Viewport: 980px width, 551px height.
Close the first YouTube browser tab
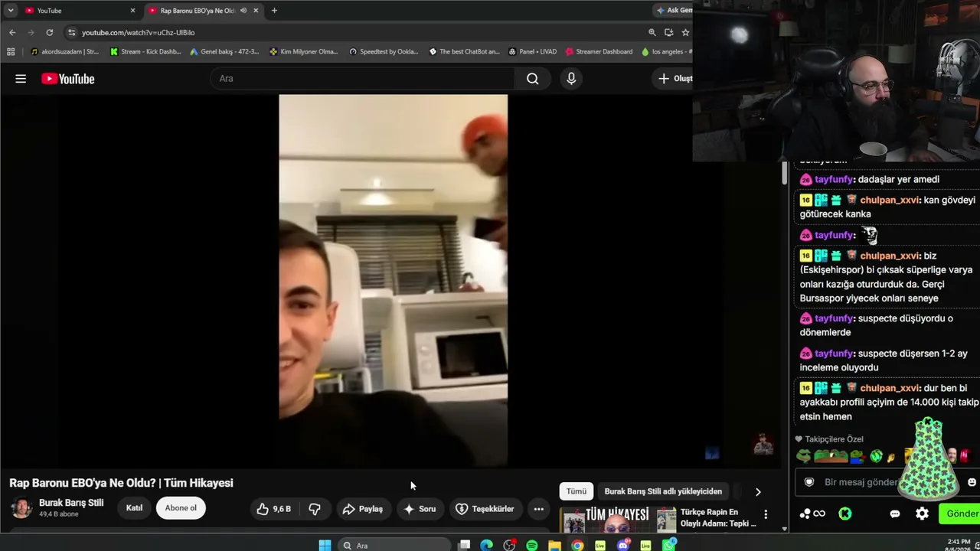pyautogui.click(x=132, y=11)
